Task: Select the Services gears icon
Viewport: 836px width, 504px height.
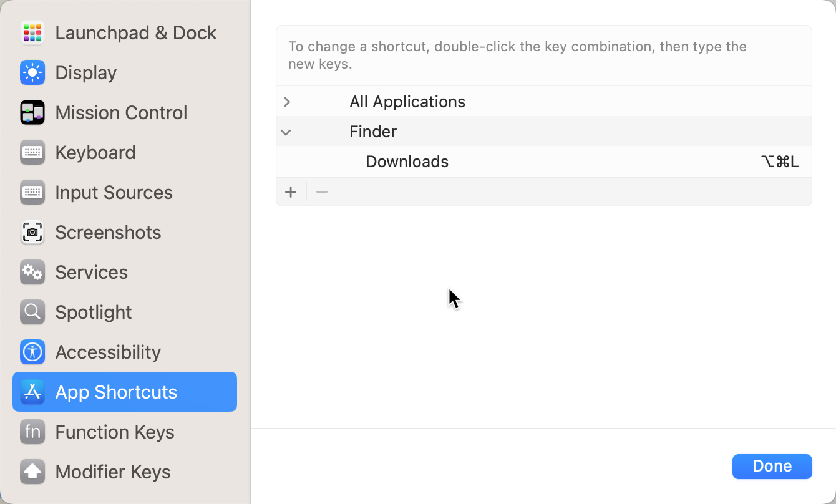Action: pyautogui.click(x=32, y=272)
